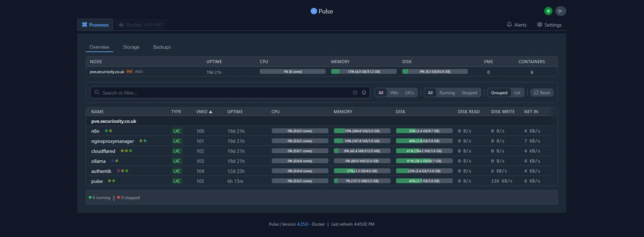The height and width of the screenshot is (237, 644).
Task: Click the Pulse logo icon
Action: pyautogui.click(x=314, y=11)
